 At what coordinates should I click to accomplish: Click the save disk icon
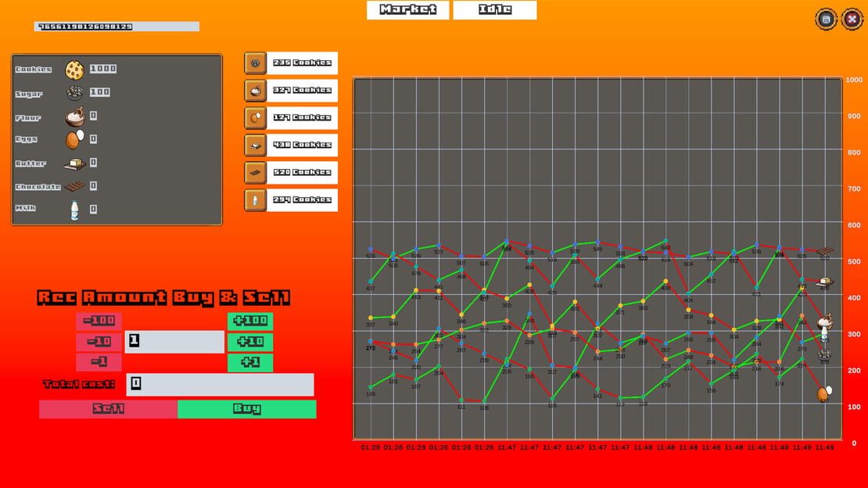click(825, 20)
